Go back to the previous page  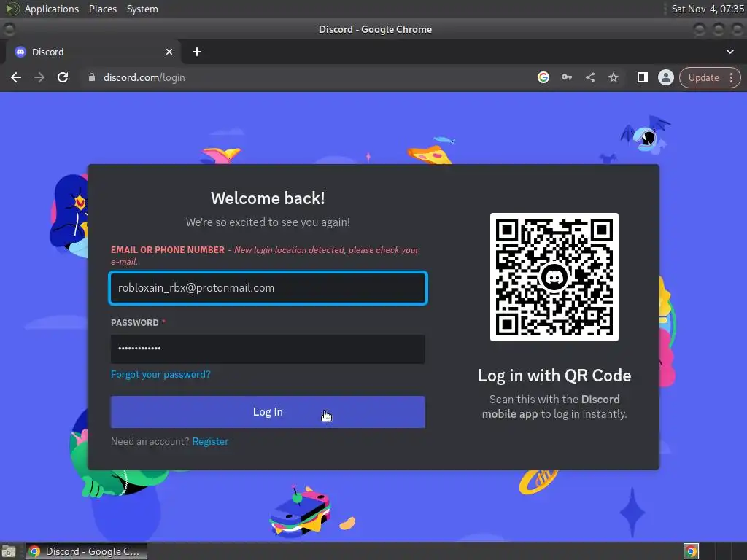point(16,77)
